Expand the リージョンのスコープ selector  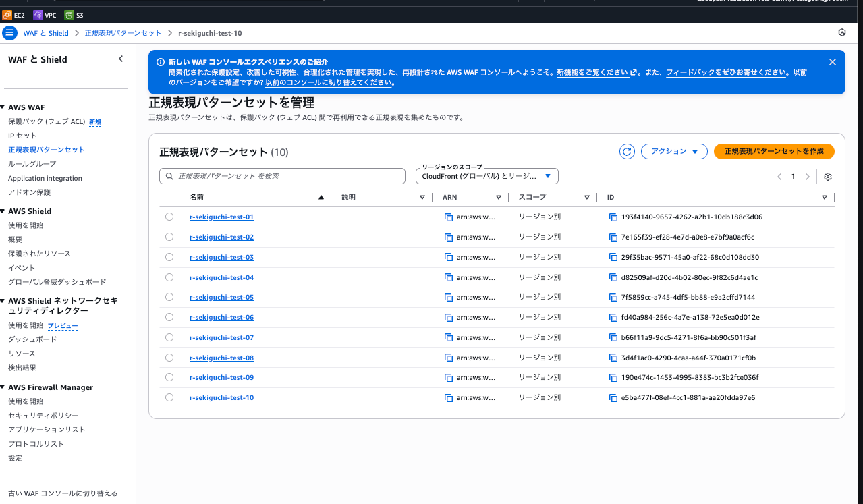click(486, 176)
